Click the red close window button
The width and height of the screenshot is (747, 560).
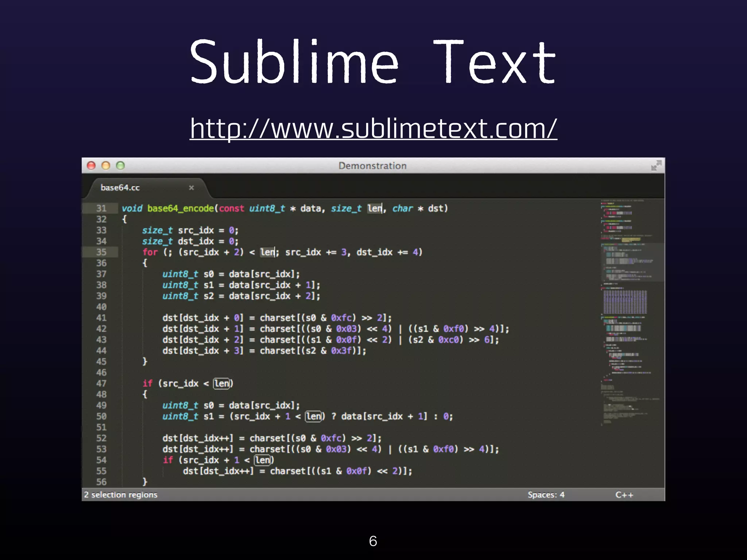click(91, 166)
